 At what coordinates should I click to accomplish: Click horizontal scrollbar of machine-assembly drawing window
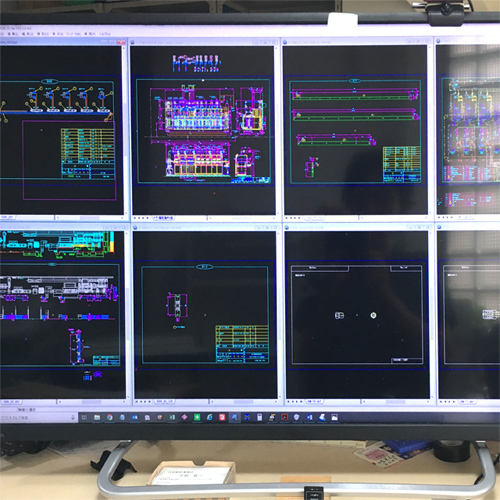pos(242,218)
